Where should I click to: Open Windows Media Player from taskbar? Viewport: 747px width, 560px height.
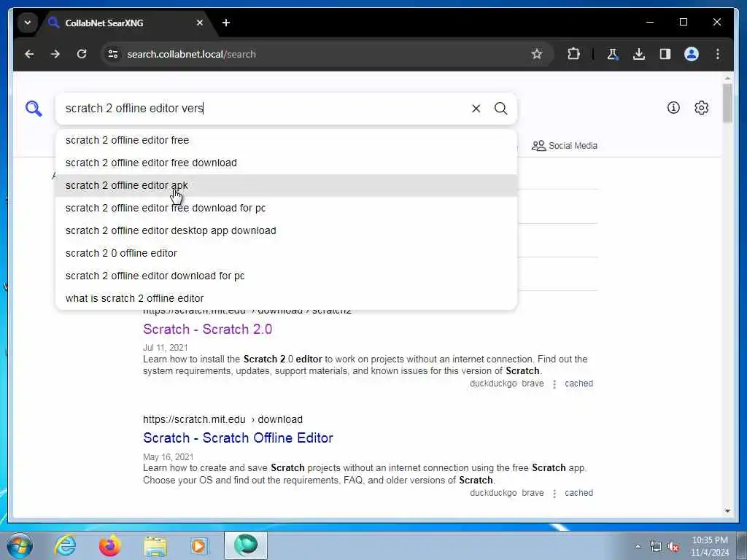coord(199,545)
